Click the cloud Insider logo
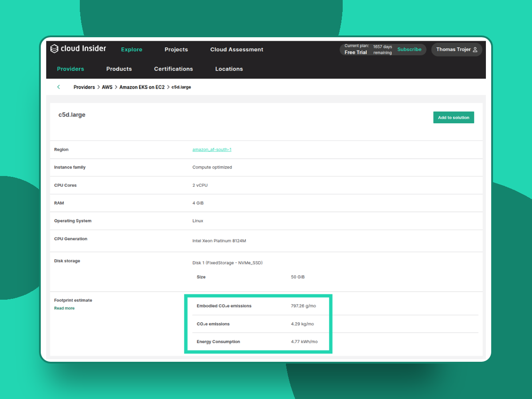532x399 pixels. tap(78, 49)
